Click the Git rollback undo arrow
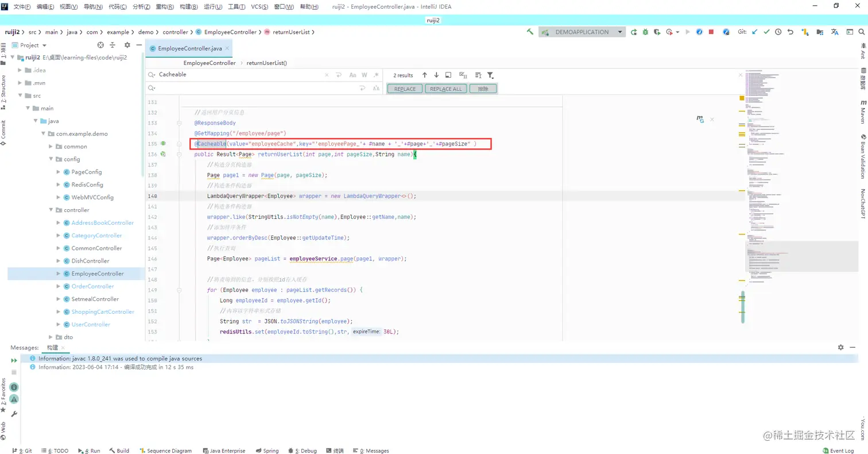Screen dimensions: 868x454 [x=790, y=32]
